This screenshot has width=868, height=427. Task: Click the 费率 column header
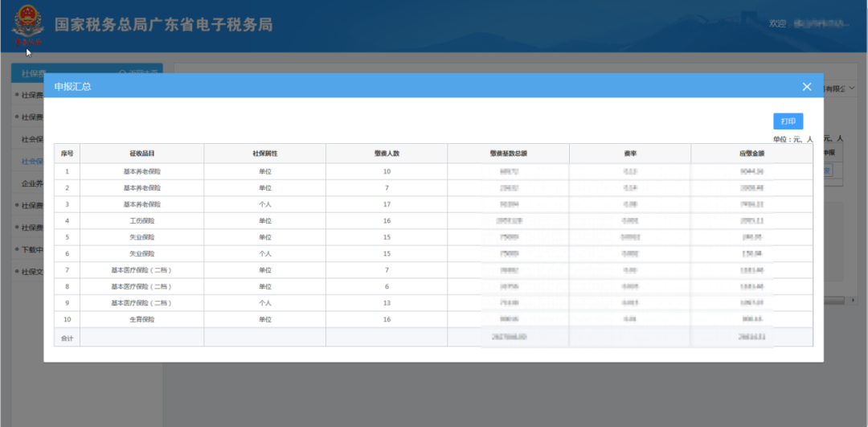[x=630, y=154]
